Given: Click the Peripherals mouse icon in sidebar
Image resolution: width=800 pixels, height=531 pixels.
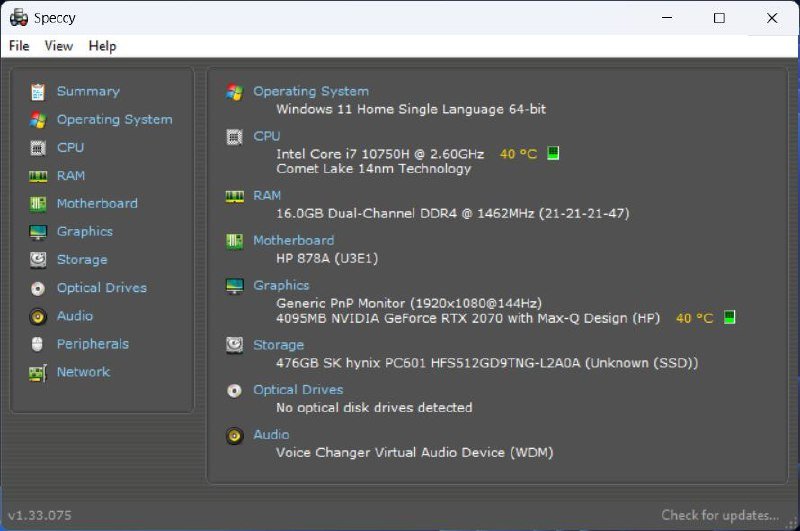Looking at the screenshot, I should click(x=37, y=345).
